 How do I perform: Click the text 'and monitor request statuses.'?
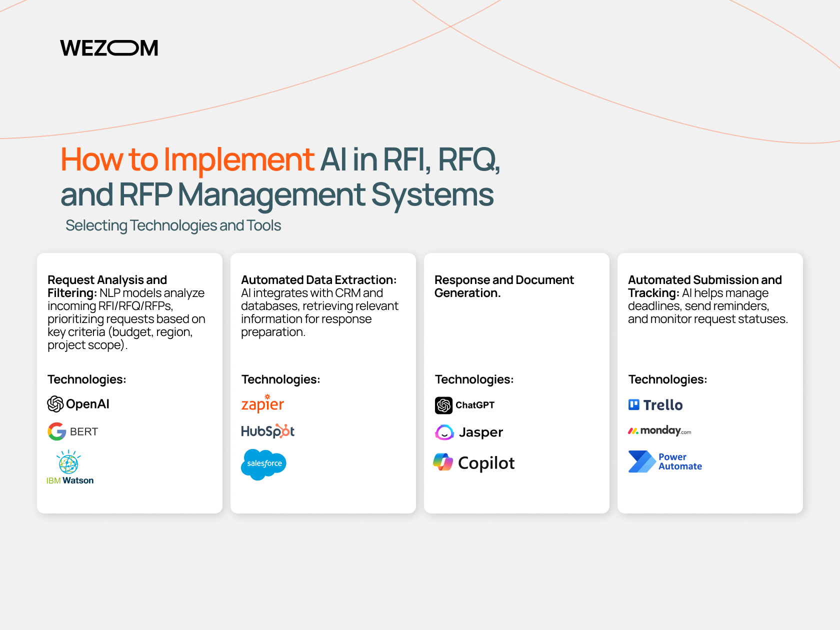[708, 319]
